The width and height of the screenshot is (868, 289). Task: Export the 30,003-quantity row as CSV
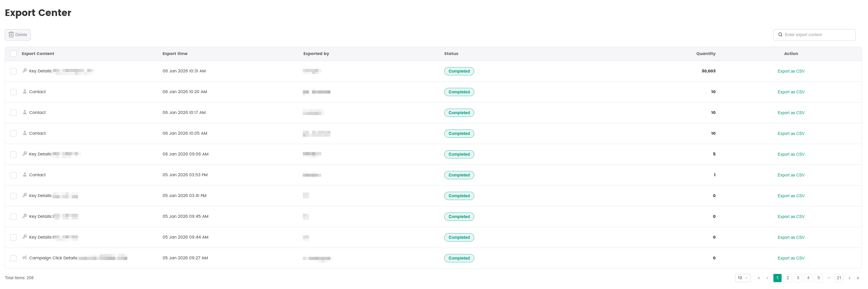coord(791,71)
